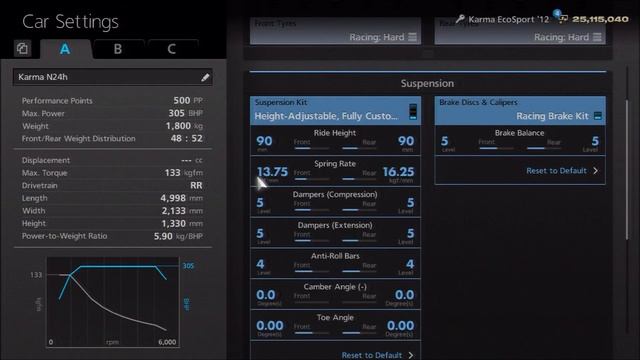Adjust Camber Angle front slider
The image size is (640, 360).
coord(311,302)
